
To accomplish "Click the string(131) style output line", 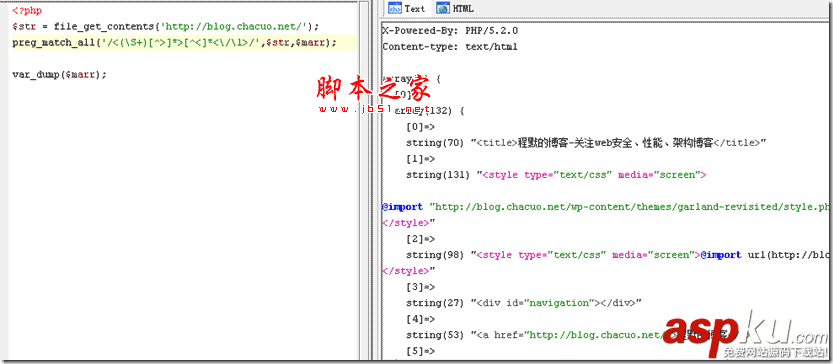I will coord(556,174).
